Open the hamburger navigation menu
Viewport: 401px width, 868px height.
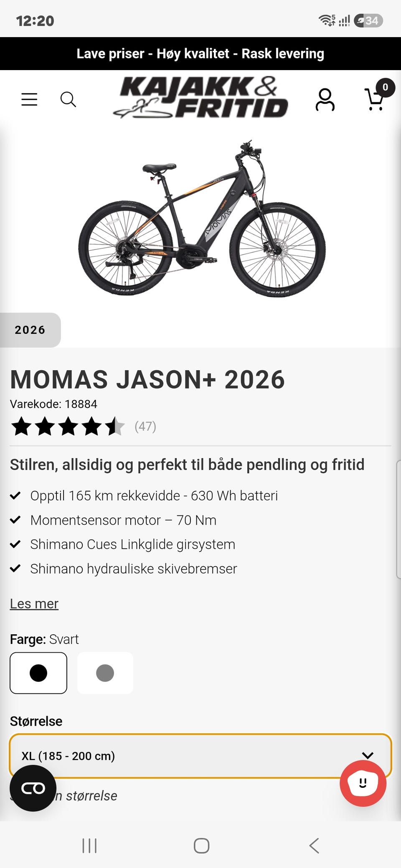click(x=29, y=99)
